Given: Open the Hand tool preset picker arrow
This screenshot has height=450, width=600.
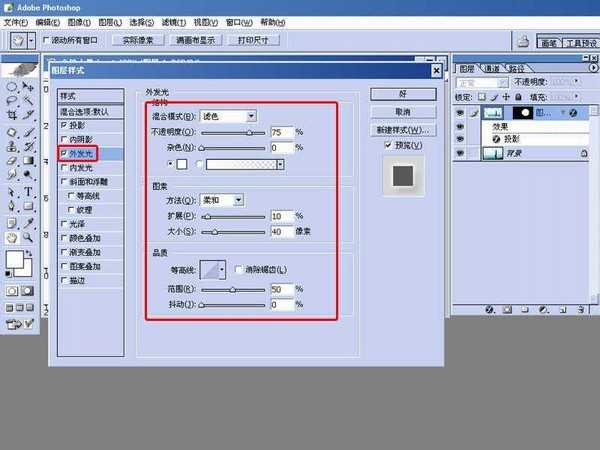Looking at the screenshot, I should click(32, 41).
